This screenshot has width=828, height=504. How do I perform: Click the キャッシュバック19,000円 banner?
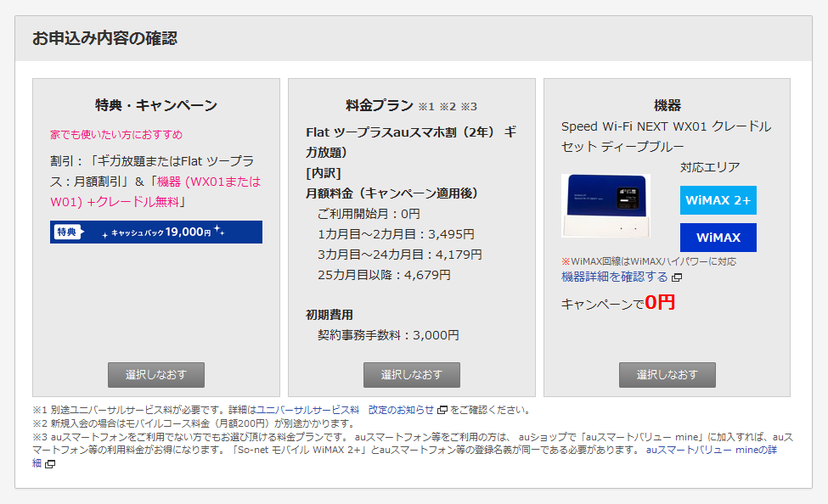[156, 232]
